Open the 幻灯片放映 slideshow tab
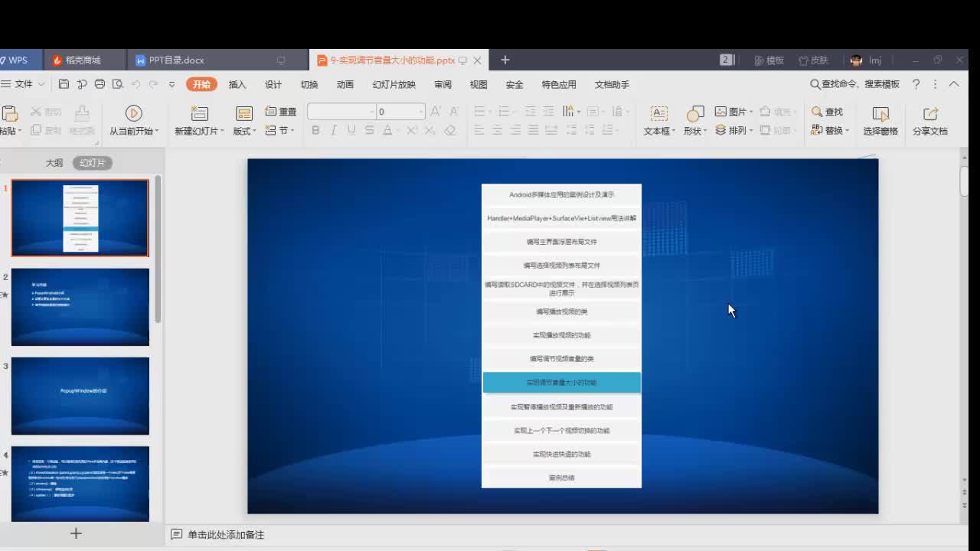Image resolution: width=980 pixels, height=551 pixels. [x=394, y=84]
